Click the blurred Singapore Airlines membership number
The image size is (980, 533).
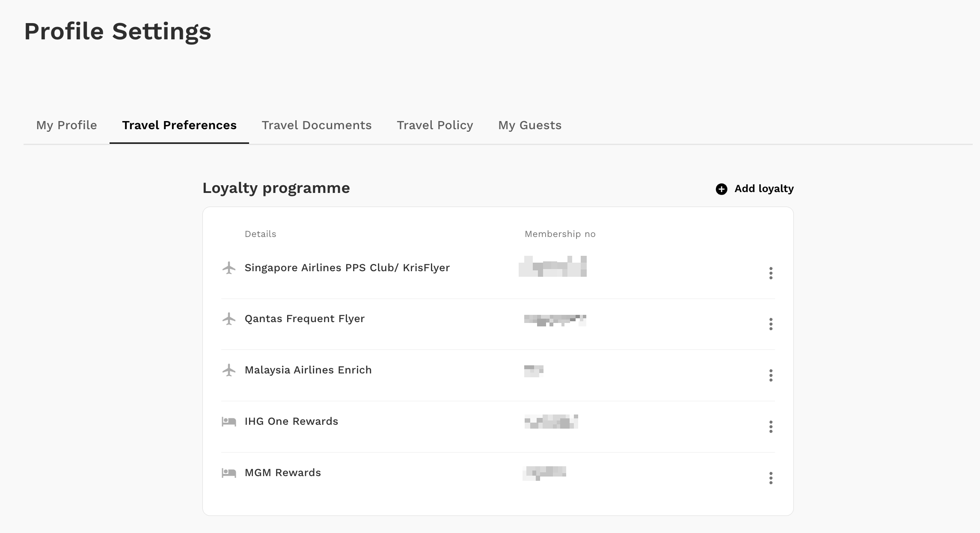[552, 266]
